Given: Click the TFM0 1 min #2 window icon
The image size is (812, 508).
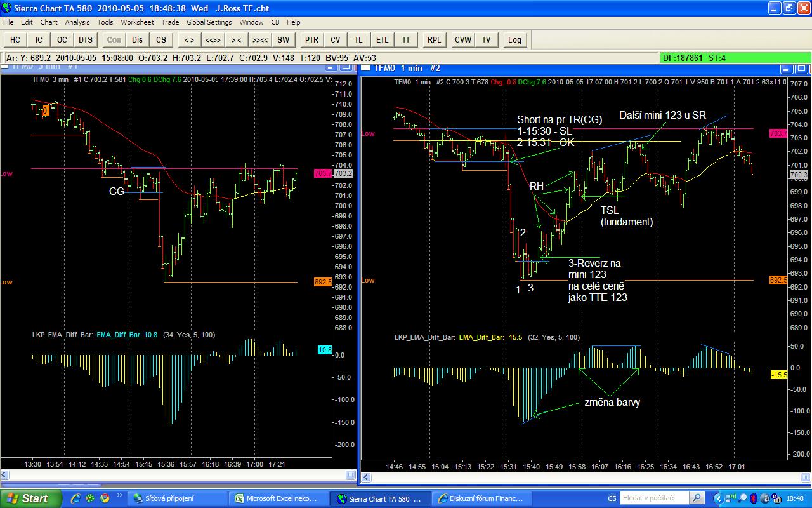Looking at the screenshot, I should click(x=366, y=68).
